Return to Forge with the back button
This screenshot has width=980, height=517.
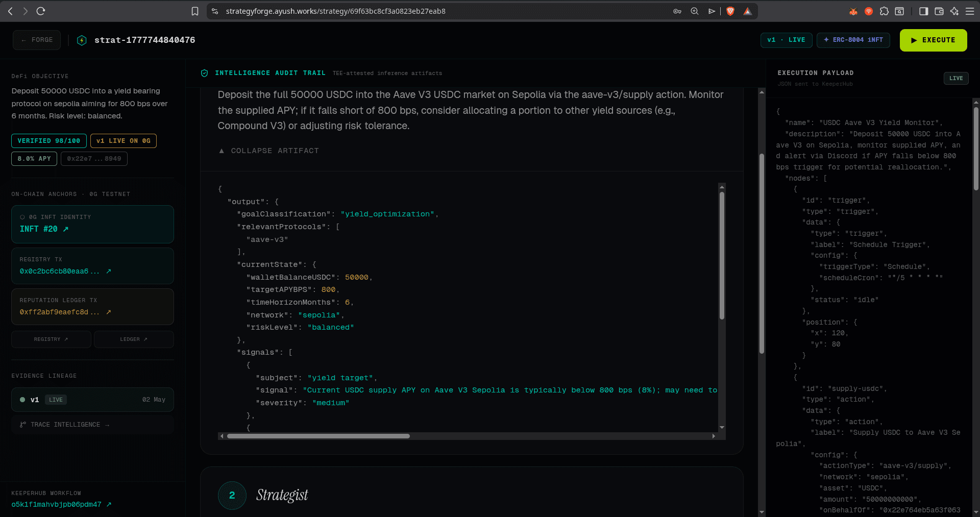coord(37,40)
